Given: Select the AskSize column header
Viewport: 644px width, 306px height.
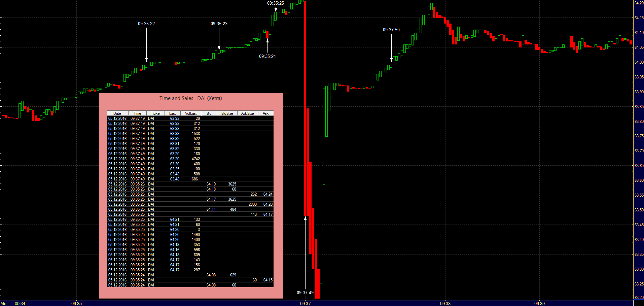Looking at the screenshot, I should pyautogui.click(x=247, y=113).
